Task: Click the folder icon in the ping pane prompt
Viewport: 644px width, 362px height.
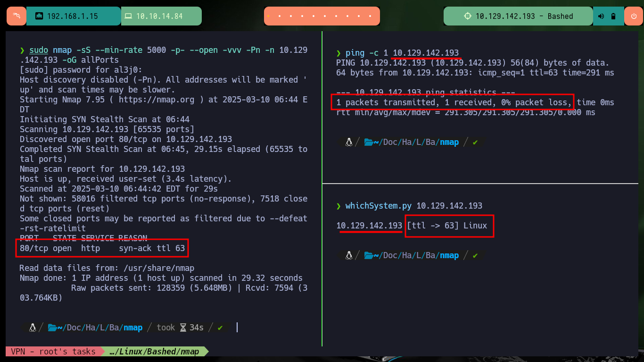Action: click(369, 142)
